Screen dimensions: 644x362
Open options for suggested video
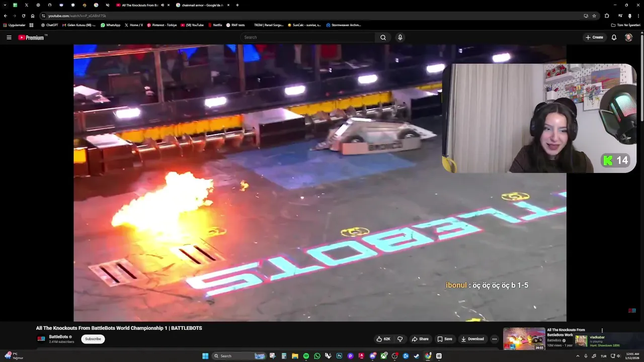click(602, 330)
